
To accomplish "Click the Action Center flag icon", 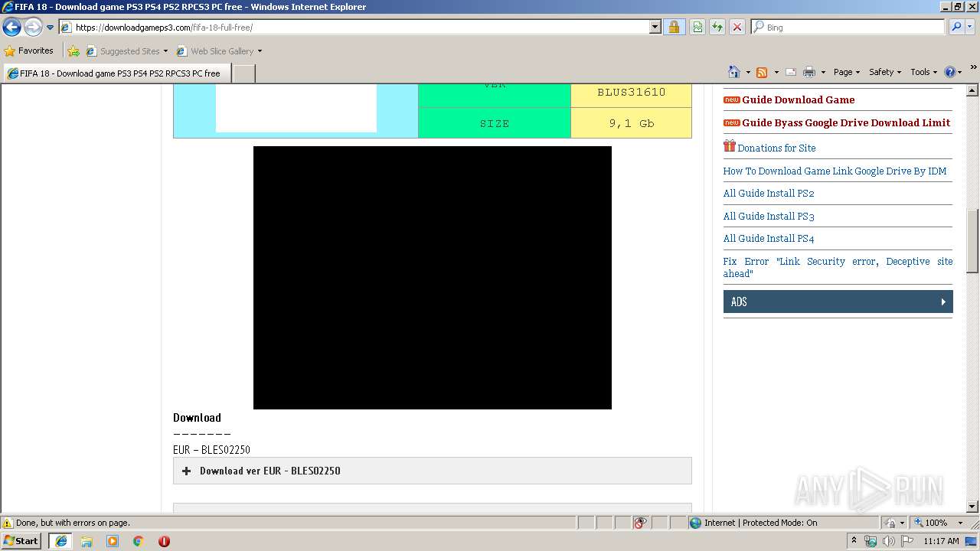I will [x=907, y=541].
